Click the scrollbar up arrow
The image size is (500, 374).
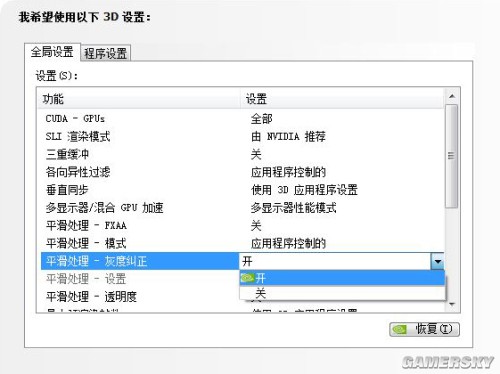pos(452,96)
